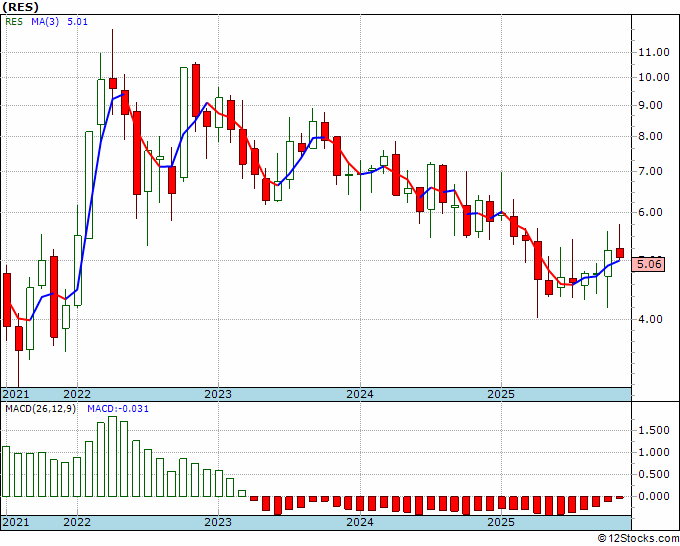Click the 2021 label on price chart axis
The height and width of the screenshot is (546, 680).
coord(16,394)
